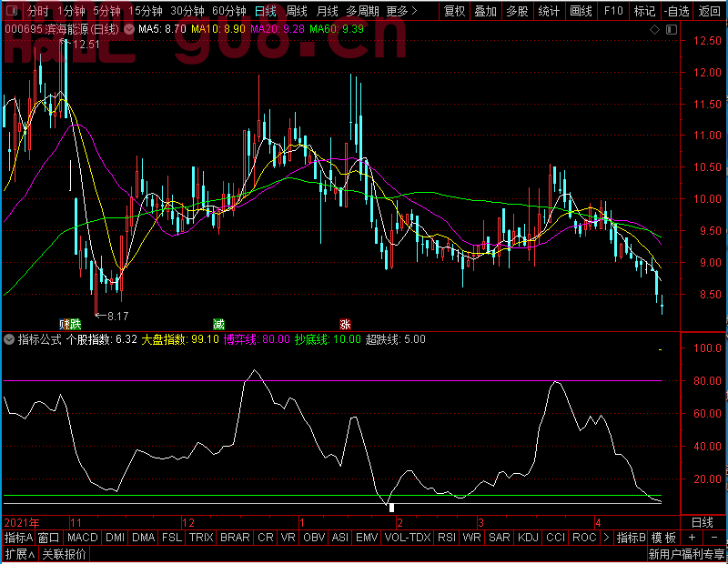728x564 pixels.
Task: Select the TRIX indicator tab
Action: tap(201, 538)
